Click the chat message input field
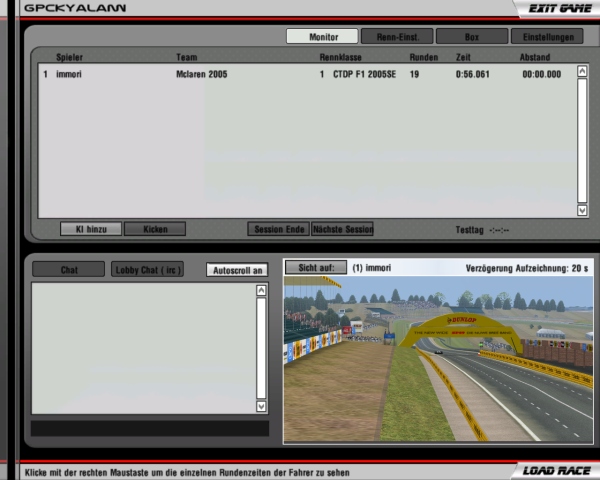The width and height of the screenshot is (600, 480). tap(150, 428)
